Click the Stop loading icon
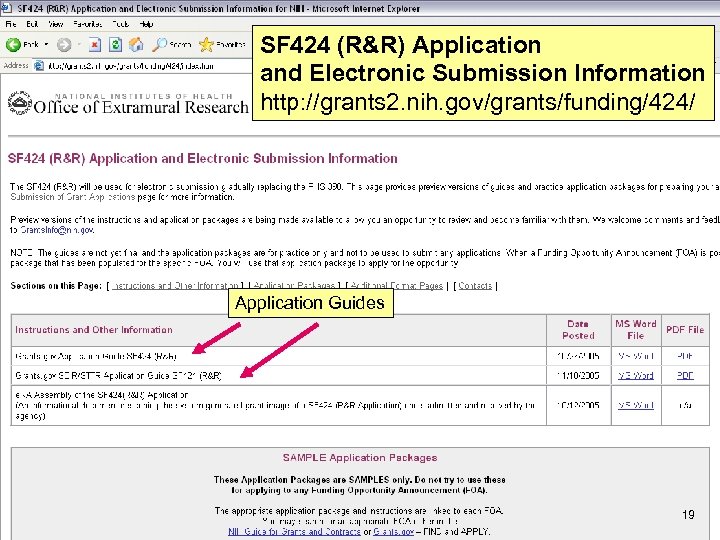Screen dimensions: 720x540 click(x=95, y=45)
